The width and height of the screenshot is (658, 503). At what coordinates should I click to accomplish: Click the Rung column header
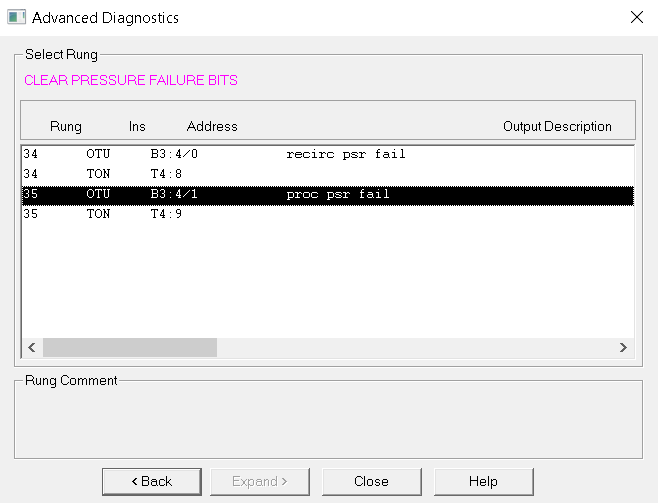click(65, 126)
